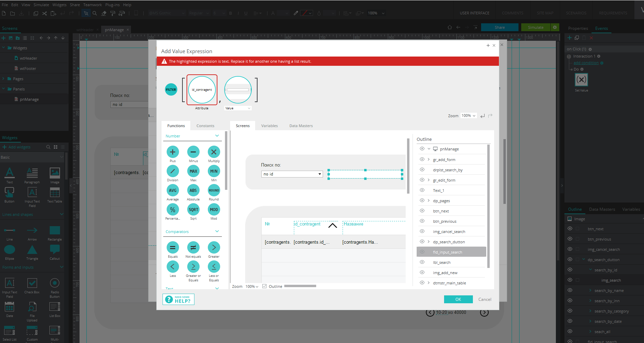This screenshot has width=644, height=343.
Task: Click the OK button
Action: point(458,299)
